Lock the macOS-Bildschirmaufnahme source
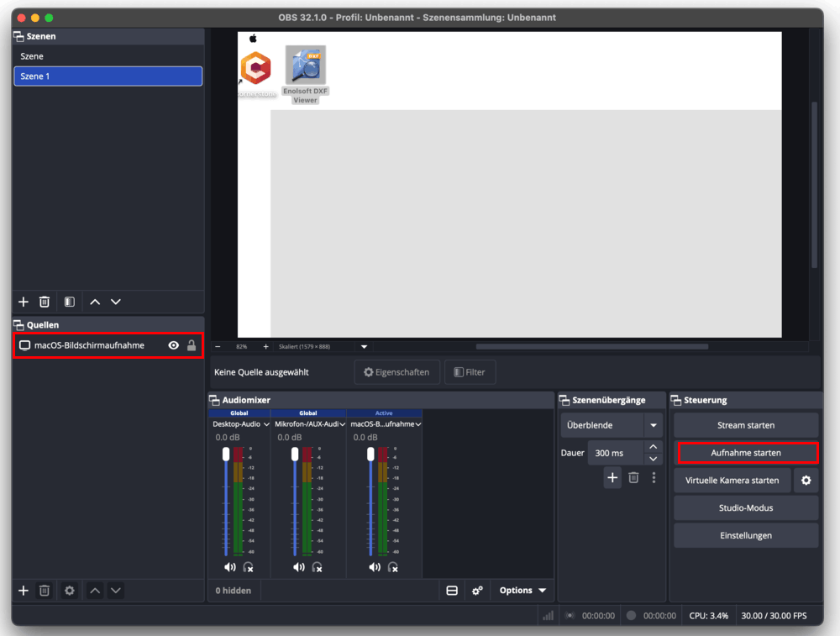 [192, 345]
